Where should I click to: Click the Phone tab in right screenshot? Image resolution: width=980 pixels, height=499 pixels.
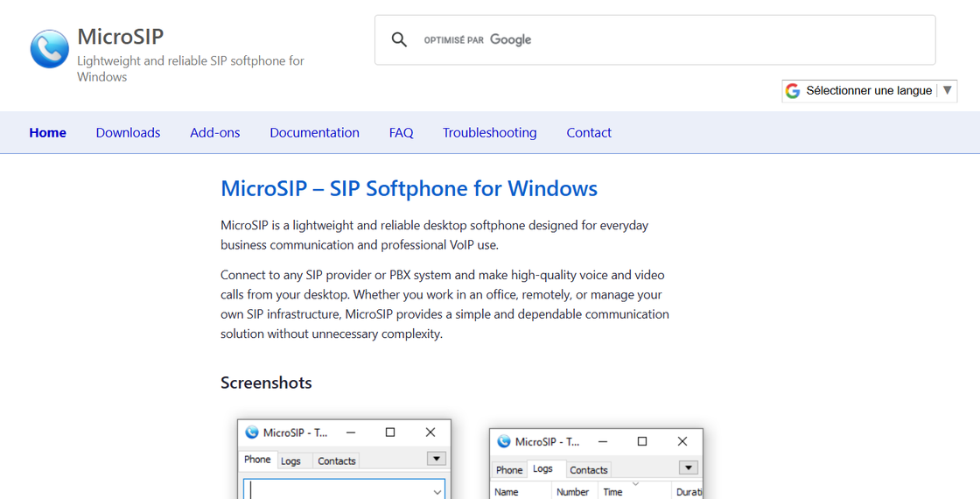coord(509,469)
